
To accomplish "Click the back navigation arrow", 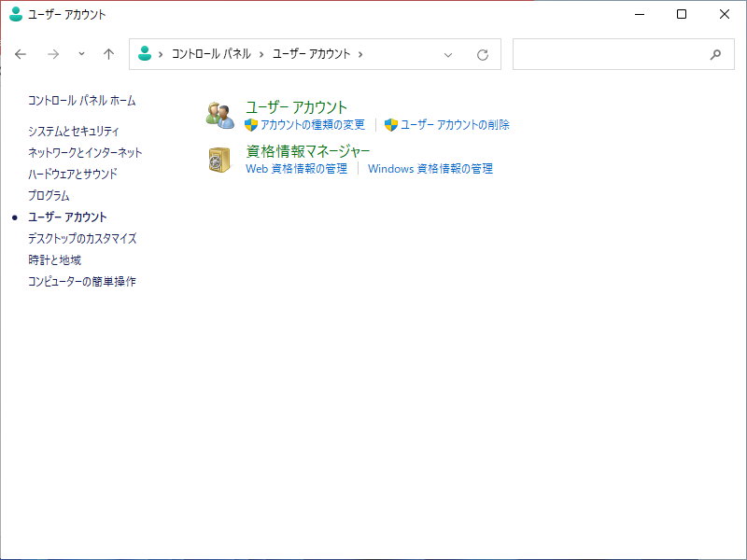I will pyautogui.click(x=21, y=54).
